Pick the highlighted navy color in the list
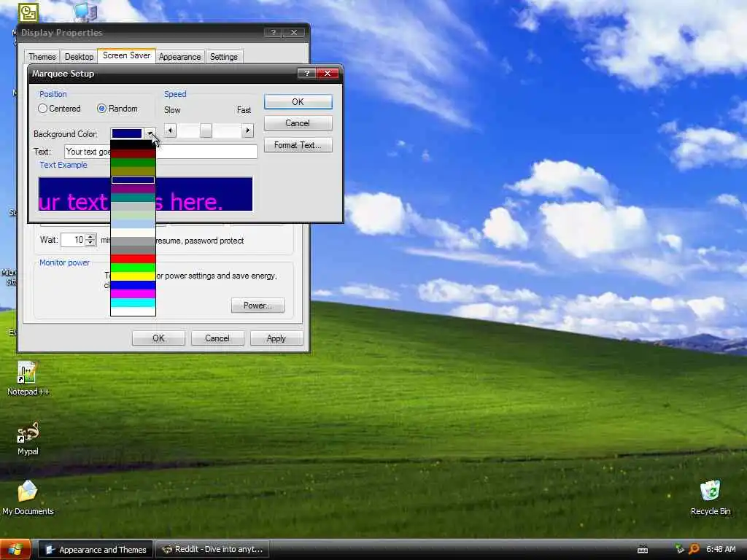This screenshot has height=560, width=747. point(133,180)
